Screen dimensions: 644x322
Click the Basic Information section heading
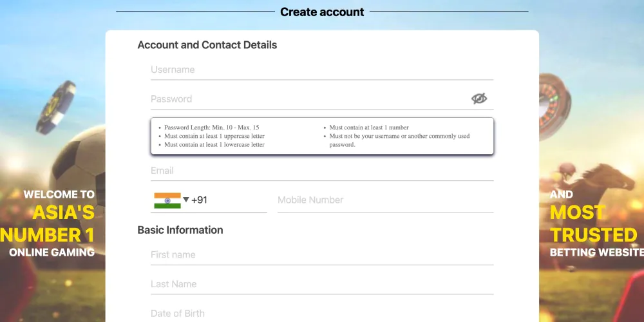(180, 230)
